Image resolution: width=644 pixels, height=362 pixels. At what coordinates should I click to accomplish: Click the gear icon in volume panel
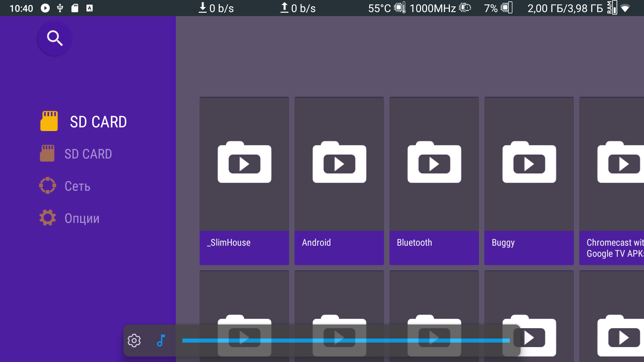[134, 341]
